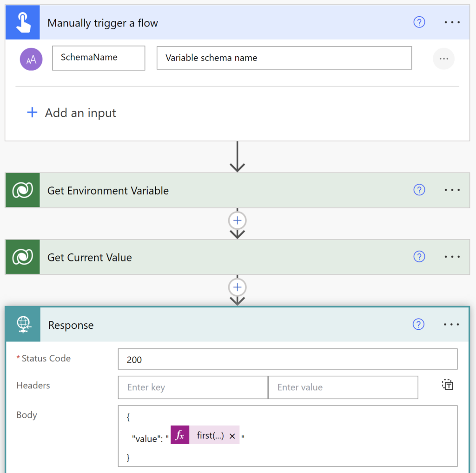
Task: Remove the first(...) expression token
Action: click(x=232, y=436)
